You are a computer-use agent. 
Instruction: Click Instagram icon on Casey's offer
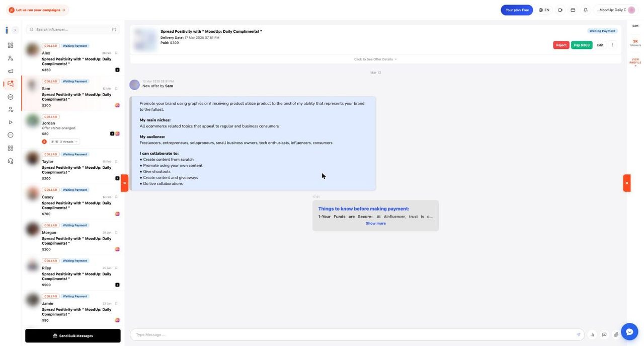[117, 214]
